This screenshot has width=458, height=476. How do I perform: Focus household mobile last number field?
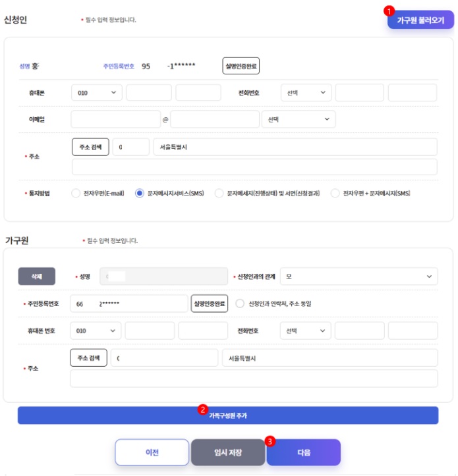(203, 331)
